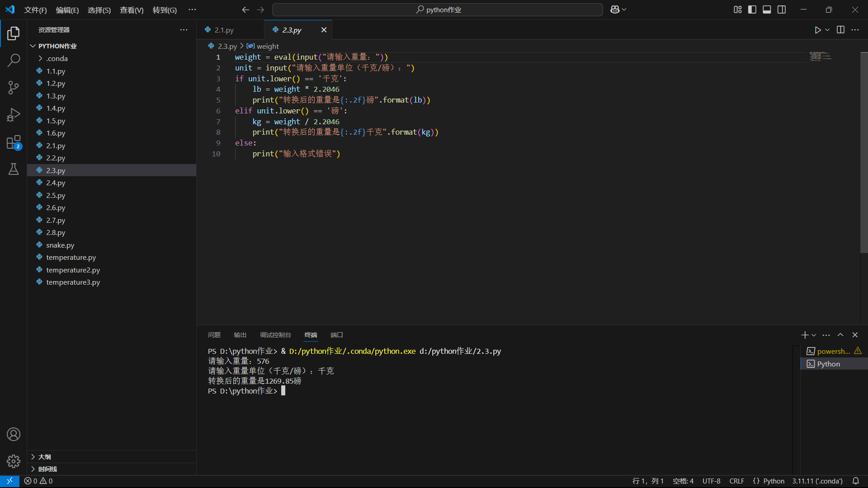
Task: Open the Extensions view
Action: 14,142
